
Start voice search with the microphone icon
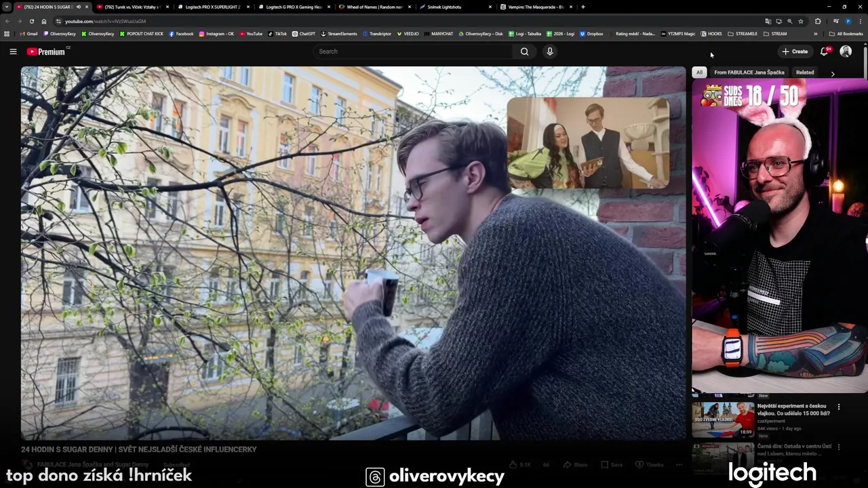(550, 52)
